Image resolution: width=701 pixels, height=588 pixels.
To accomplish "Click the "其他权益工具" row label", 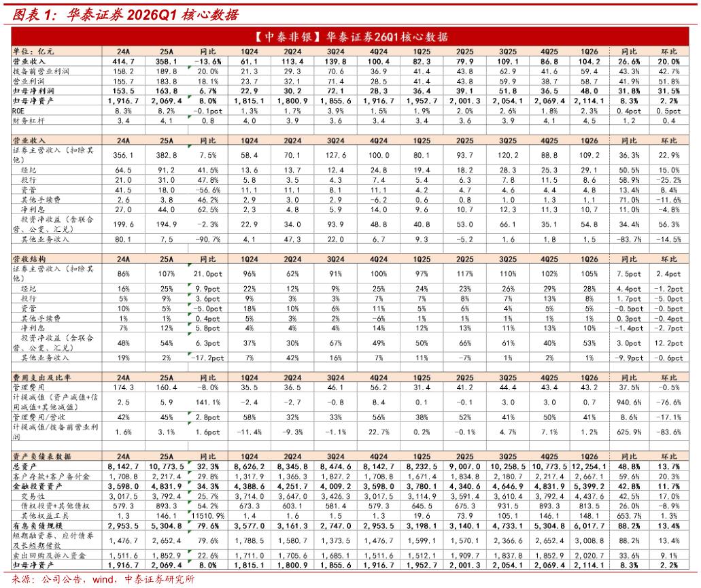I will 45,516.
